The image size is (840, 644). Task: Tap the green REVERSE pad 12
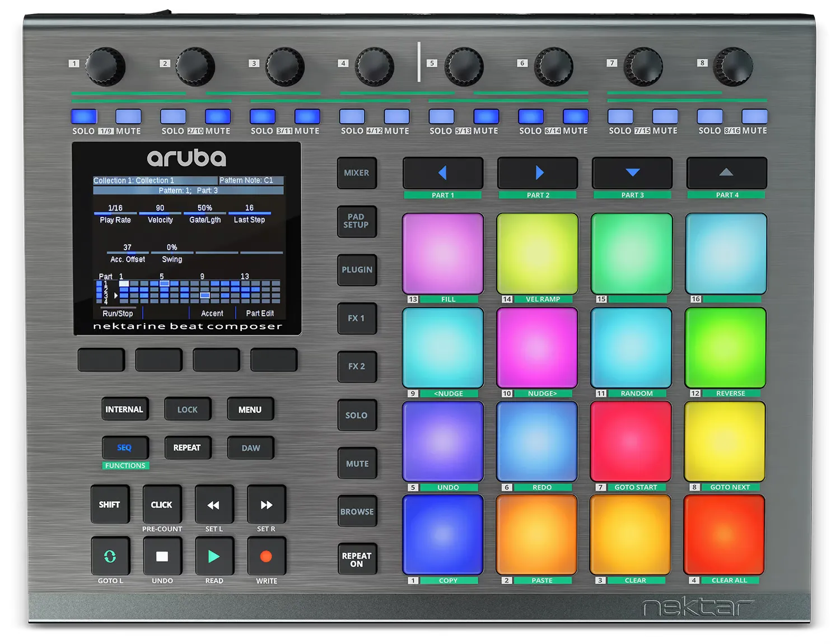point(726,348)
